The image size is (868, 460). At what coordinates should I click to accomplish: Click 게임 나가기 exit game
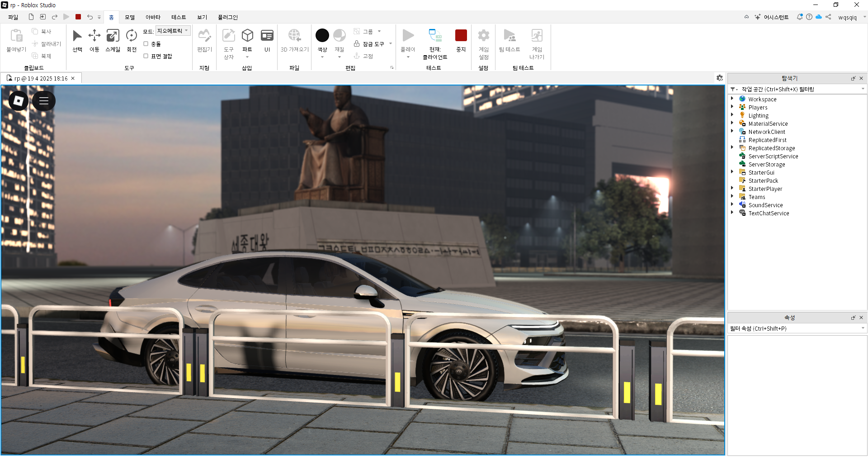(x=537, y=44)
